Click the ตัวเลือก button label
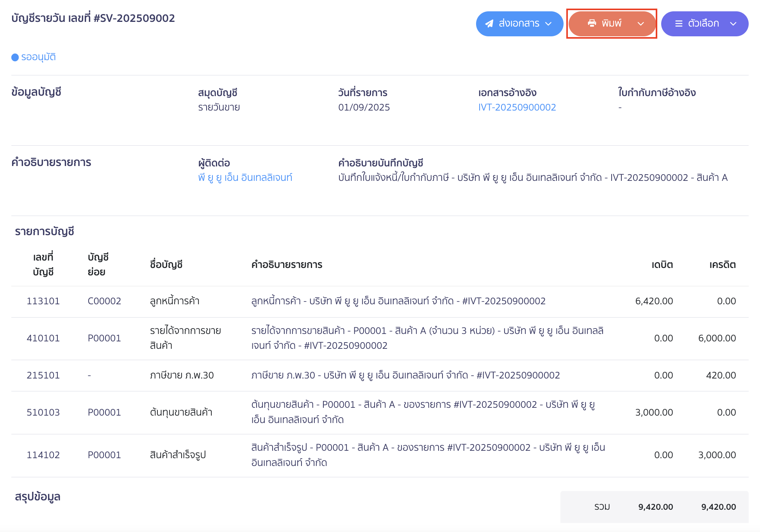The width and height of the screenshot is (760, 532). click(x=703, y=23)
